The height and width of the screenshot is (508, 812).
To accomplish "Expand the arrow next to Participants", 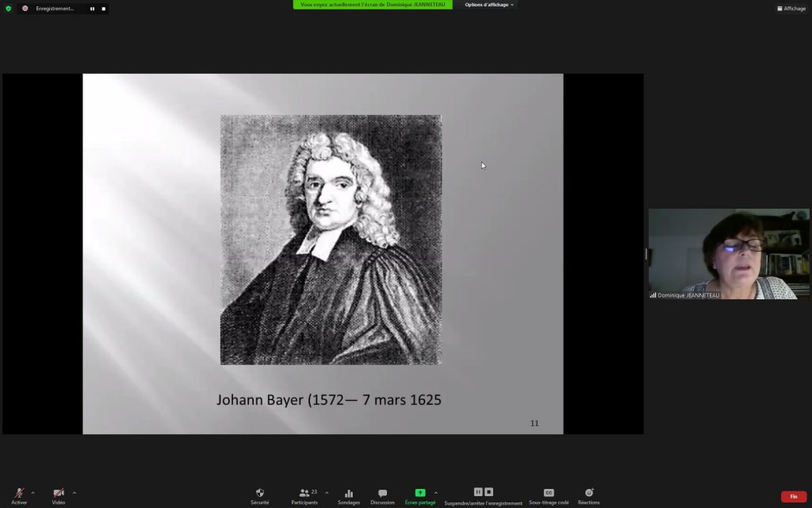I will point(326,492).
